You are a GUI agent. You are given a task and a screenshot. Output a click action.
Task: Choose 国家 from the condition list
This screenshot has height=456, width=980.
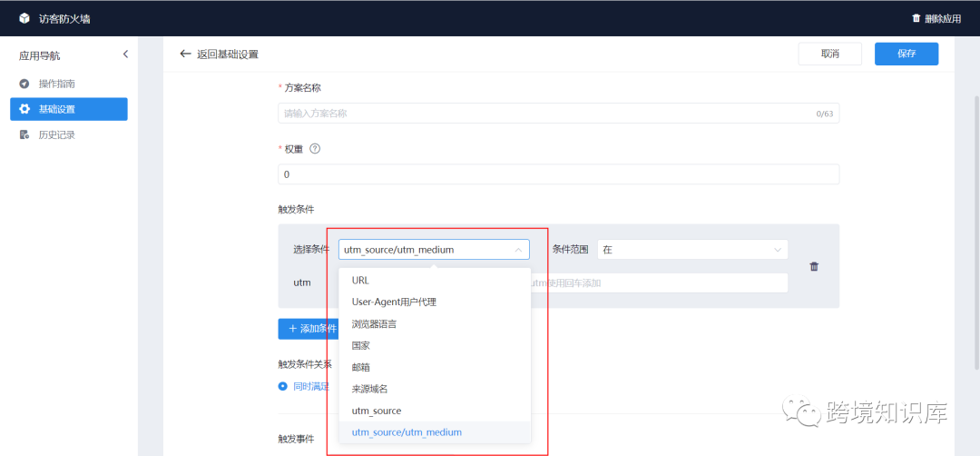435,345
